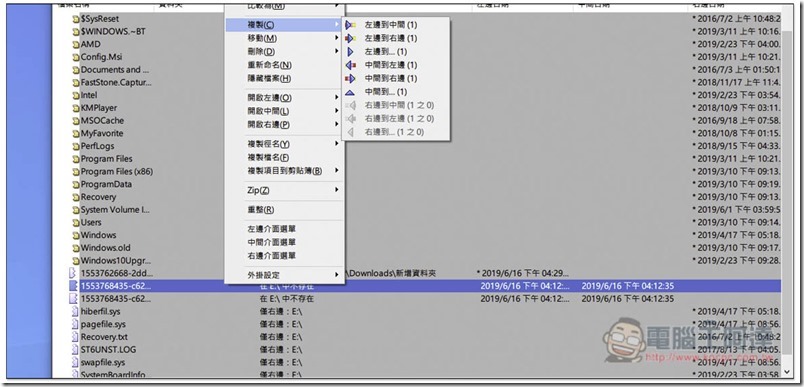Click the FastStone.Captur... folder icon

tap(76, 83)
